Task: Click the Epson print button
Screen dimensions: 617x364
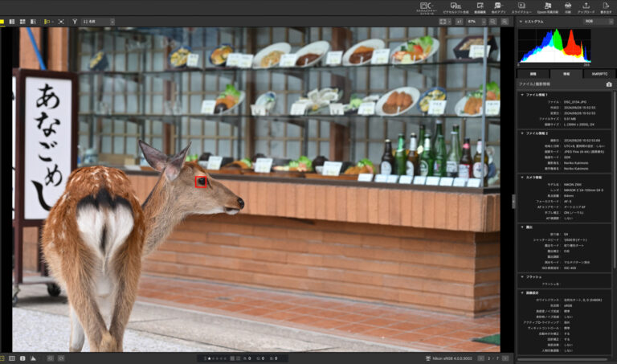Action: pyautogui.click(x=546, y=6)
